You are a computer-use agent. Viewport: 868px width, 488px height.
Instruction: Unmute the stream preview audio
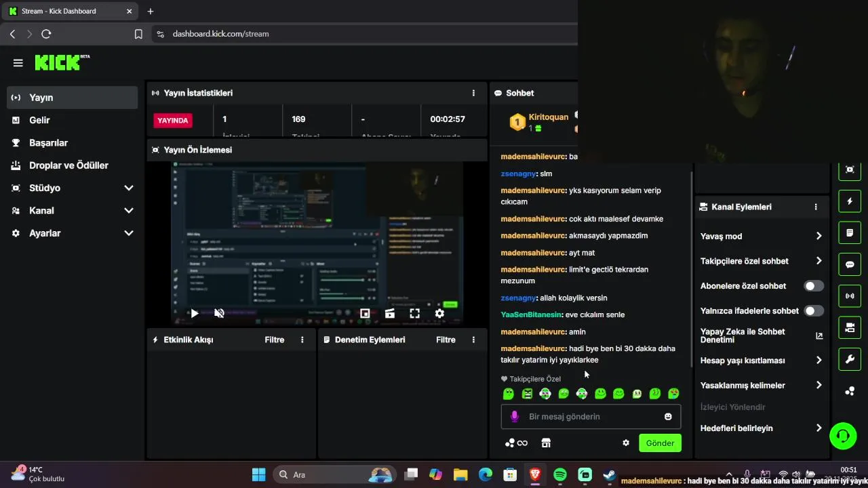click(220, 313)
